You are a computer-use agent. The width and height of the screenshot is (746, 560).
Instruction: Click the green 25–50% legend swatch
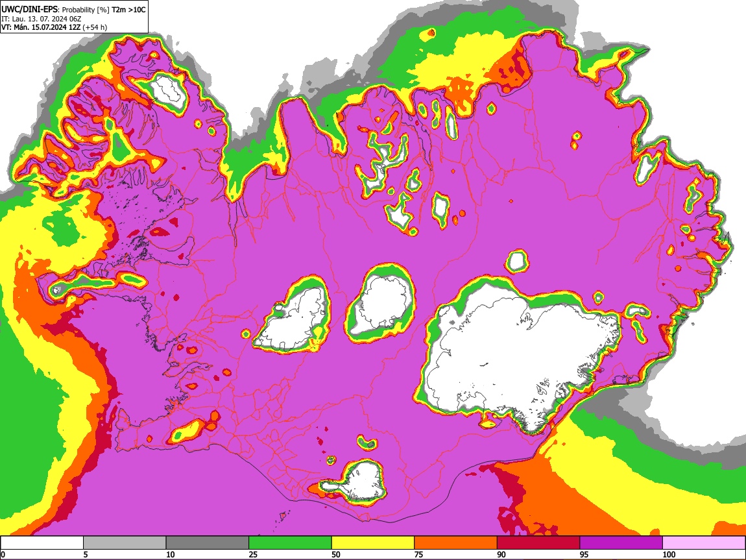point(290,542)
